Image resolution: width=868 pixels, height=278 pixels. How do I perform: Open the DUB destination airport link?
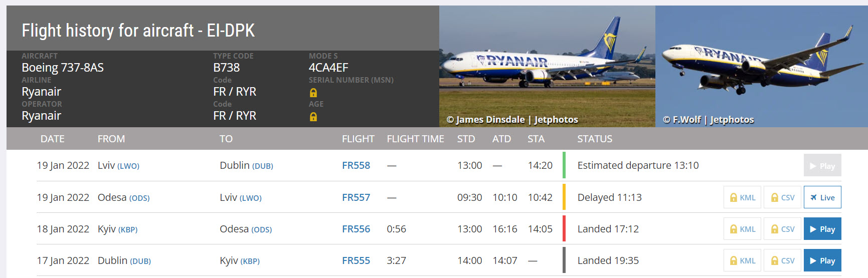click(262, 166)
